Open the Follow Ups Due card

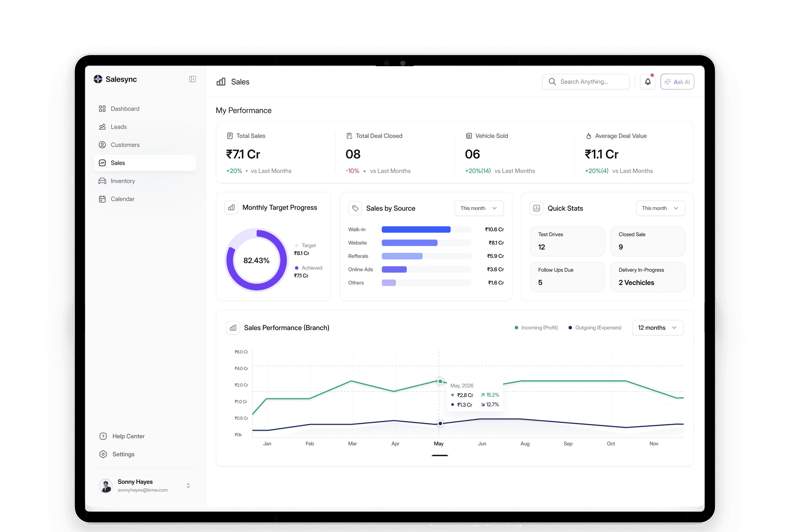click(567, 277)
